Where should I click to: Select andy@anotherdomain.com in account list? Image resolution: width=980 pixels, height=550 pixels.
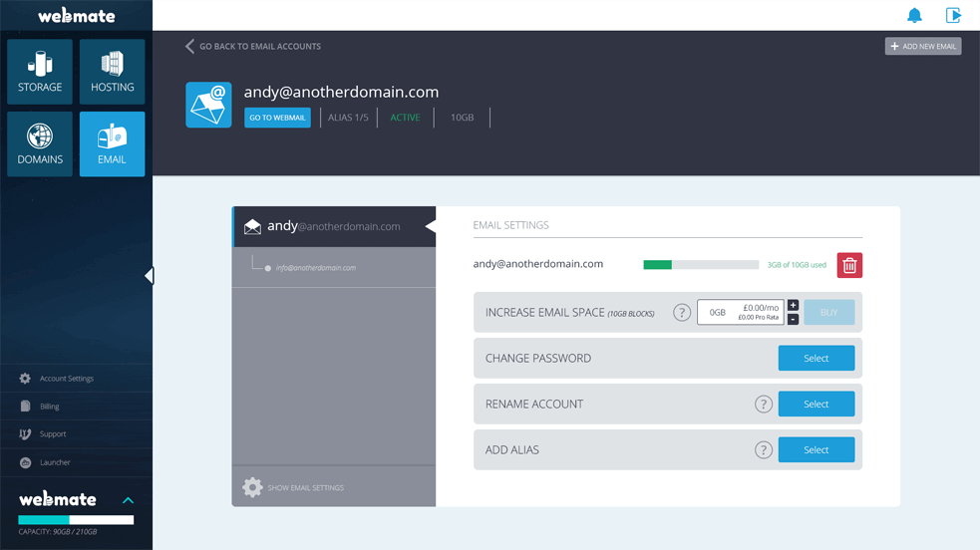pyautogui.click(x=334, y=226)
